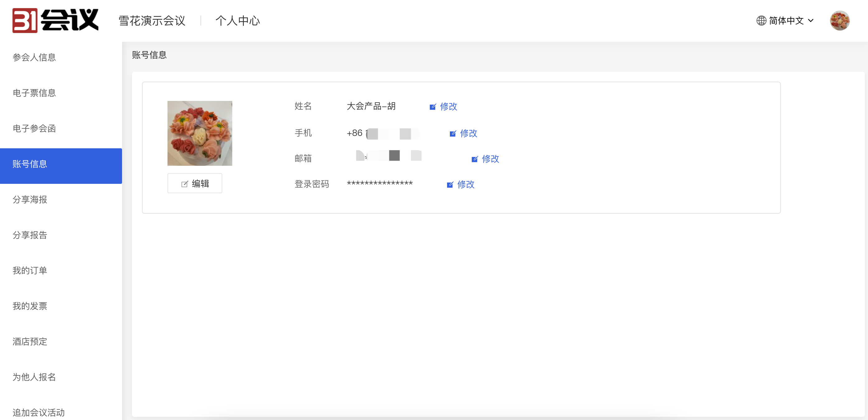This screenshot has width=868, height=420.
Task: Click the 31会议 logo
Action: click(56, 20)
